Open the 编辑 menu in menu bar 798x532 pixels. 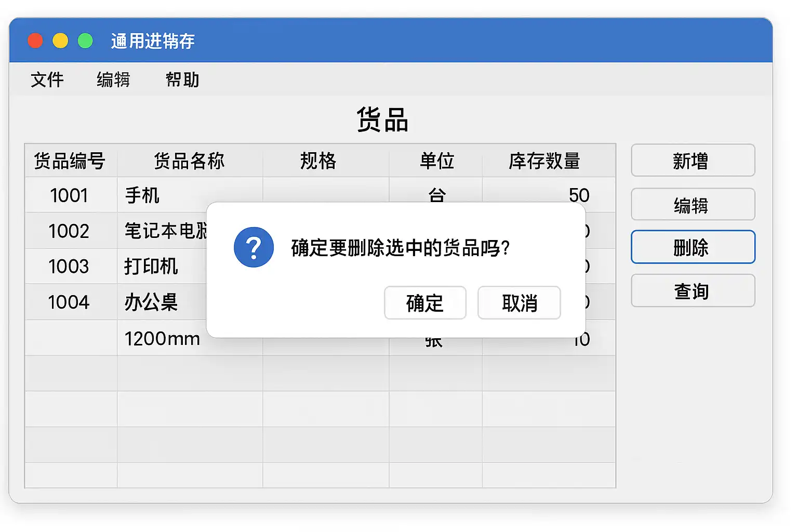point(113,80)
